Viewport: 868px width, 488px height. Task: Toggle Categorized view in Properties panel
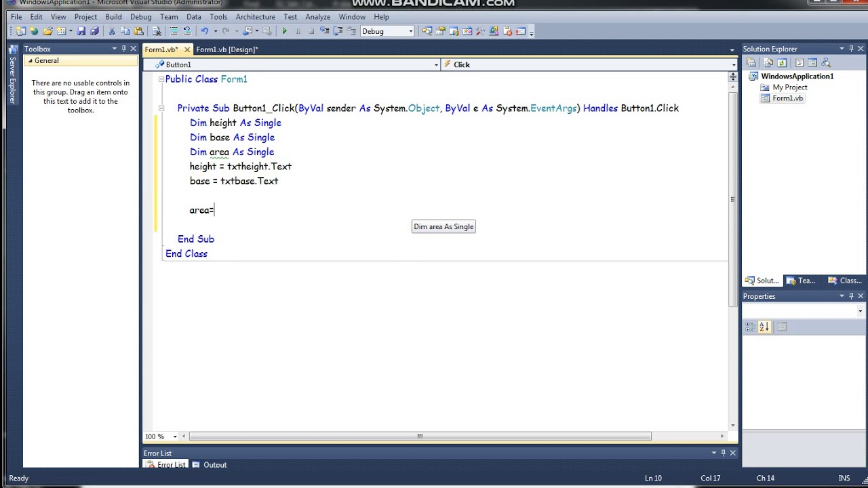750,327
